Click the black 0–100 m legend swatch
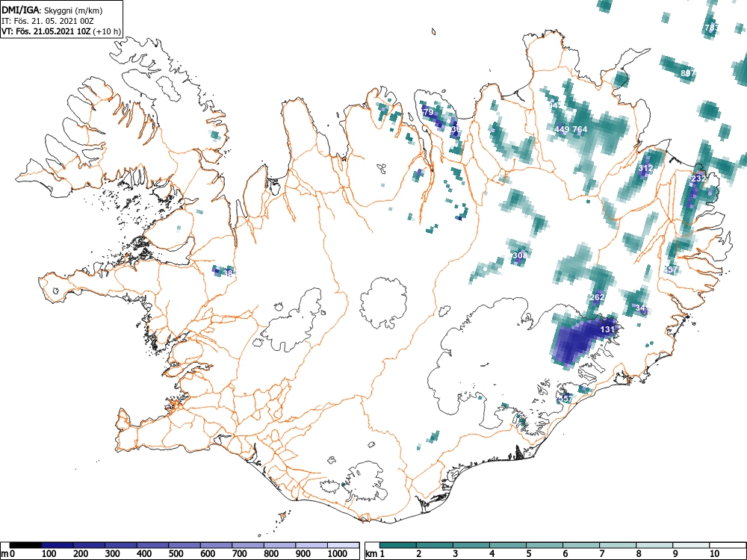The width and height of the screenshot is (747, 560). tap(25, 545)
